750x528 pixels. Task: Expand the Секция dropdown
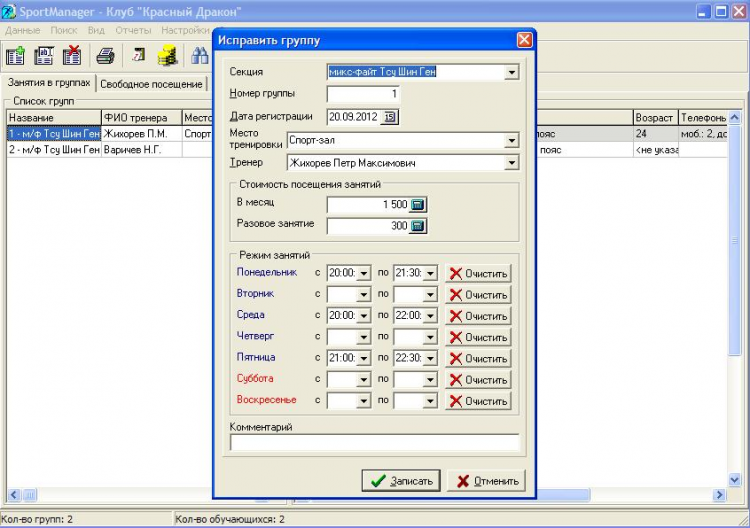point(512,73)
